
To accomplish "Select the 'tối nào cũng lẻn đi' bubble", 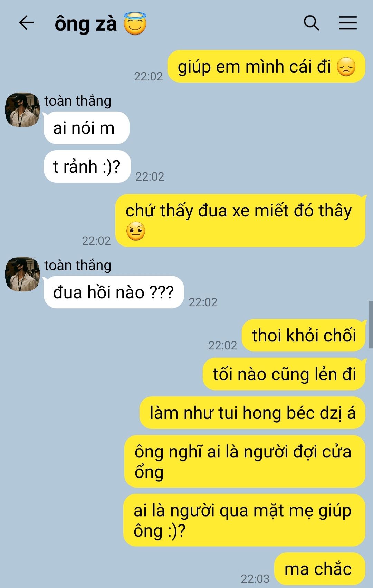I will pos(284,374).
